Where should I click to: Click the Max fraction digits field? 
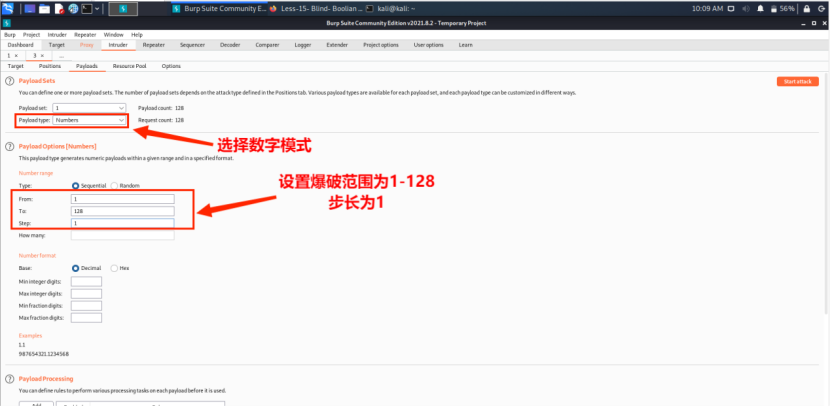click(x=86, y=318)
